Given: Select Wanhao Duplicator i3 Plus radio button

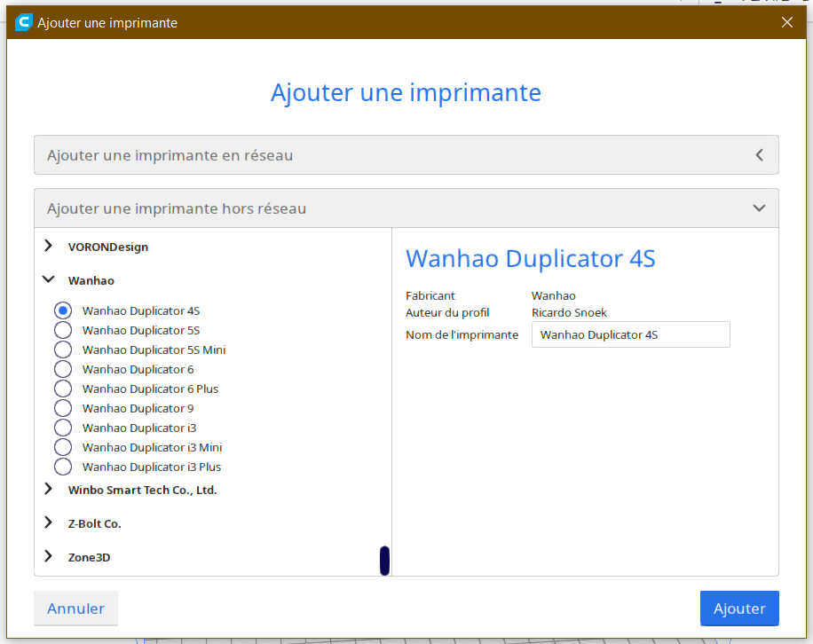Looking at the screenshot, I should tap(63, 467).
